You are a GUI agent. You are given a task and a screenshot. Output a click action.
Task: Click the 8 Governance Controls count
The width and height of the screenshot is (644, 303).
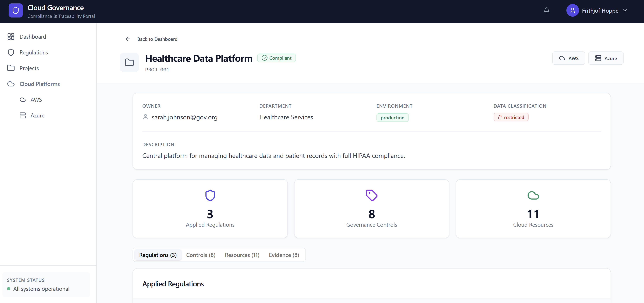372,214
